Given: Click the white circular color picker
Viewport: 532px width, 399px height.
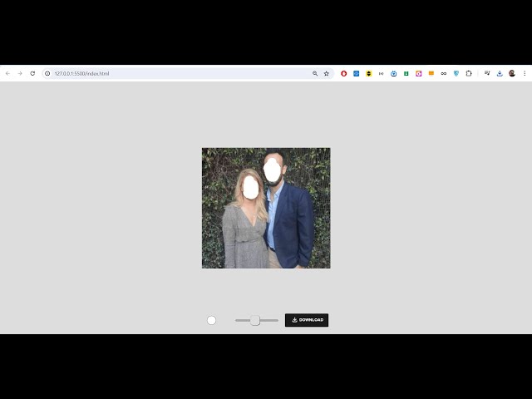Looking at the screenshot, I should coord(211,320).
